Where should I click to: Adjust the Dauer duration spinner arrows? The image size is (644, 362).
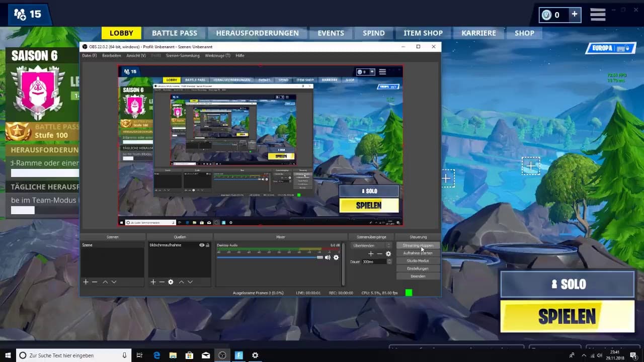click(x=389, y=262)
